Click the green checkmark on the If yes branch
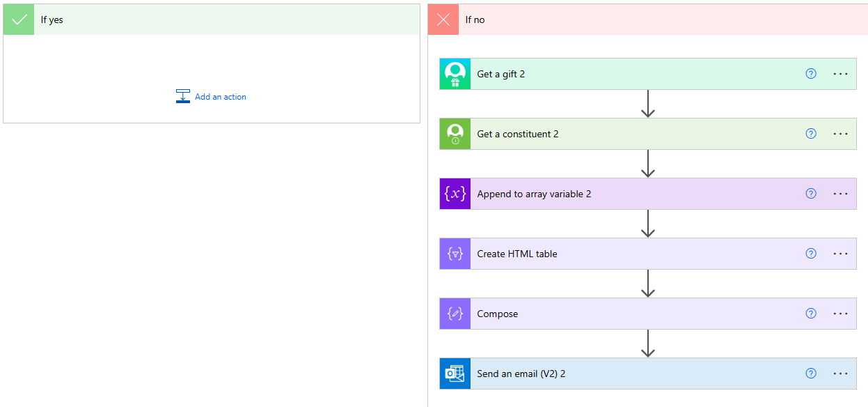Screen dimensions: 868x407 pyautogui.click(x=18, y=19)
